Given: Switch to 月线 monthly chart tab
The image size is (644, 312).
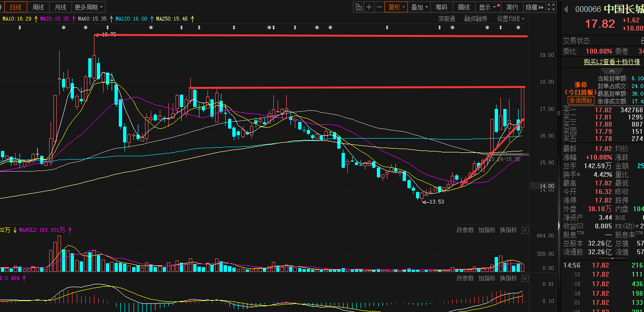Looking at the screenshot, I should [61, 7].
